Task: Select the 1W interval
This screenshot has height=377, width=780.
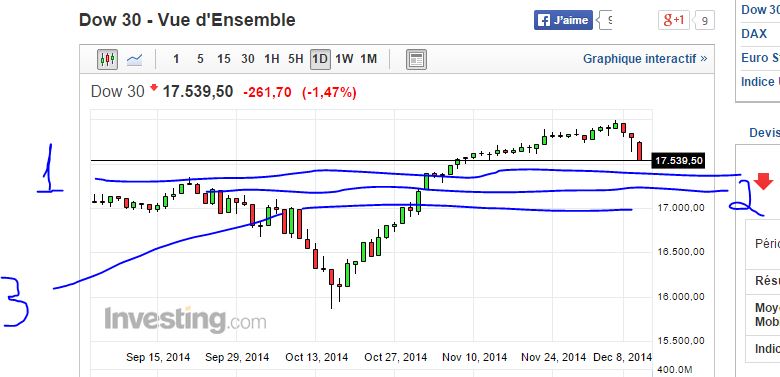Action: [x=344, y=59]
